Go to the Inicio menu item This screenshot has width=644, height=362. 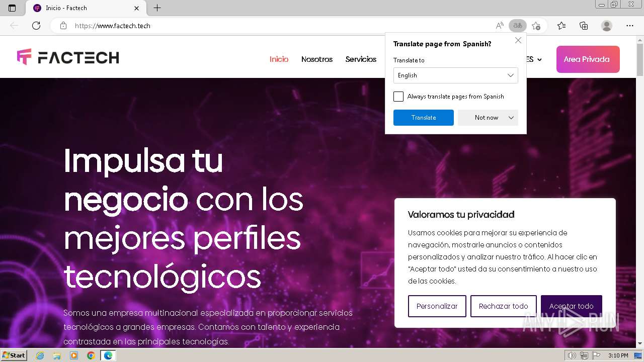click(x=279, y=59)
